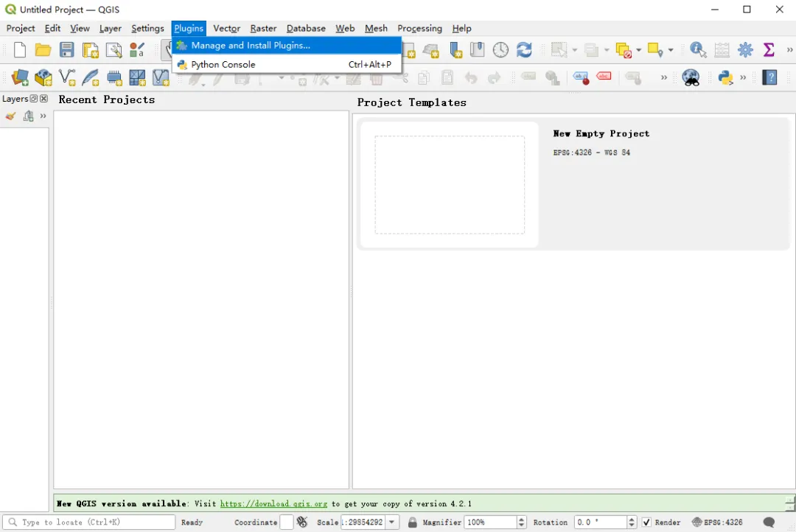Close the Layers panel

[43, 99]
